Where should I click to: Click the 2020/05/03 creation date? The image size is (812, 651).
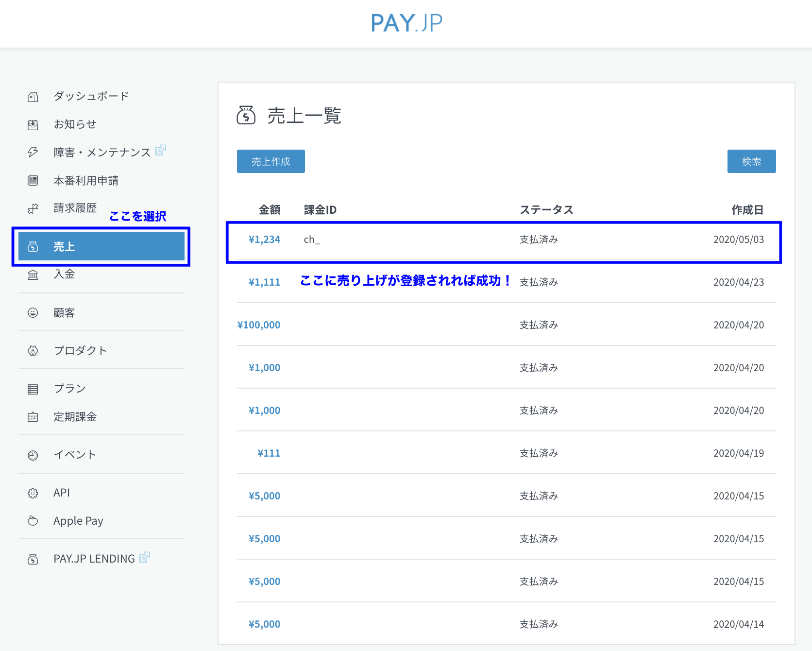coord(739,240)
